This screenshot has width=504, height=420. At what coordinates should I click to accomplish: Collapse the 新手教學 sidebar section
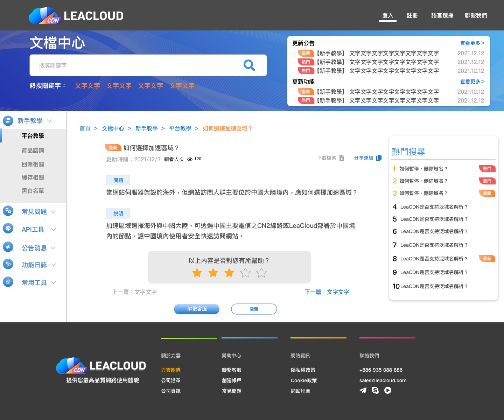[x=49, y=120]
